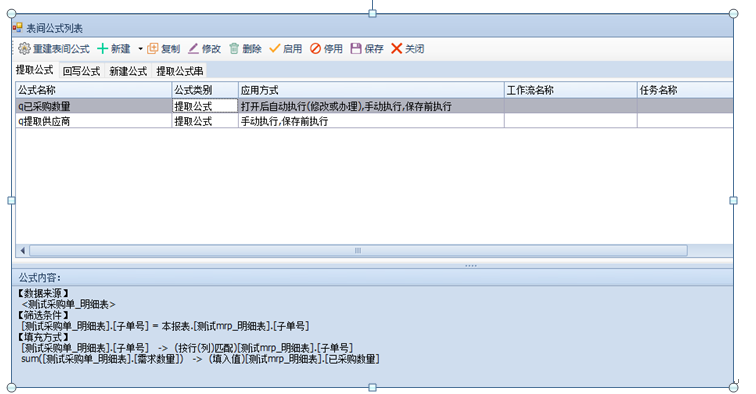Click the 公式名称 column header

point(94,90)
